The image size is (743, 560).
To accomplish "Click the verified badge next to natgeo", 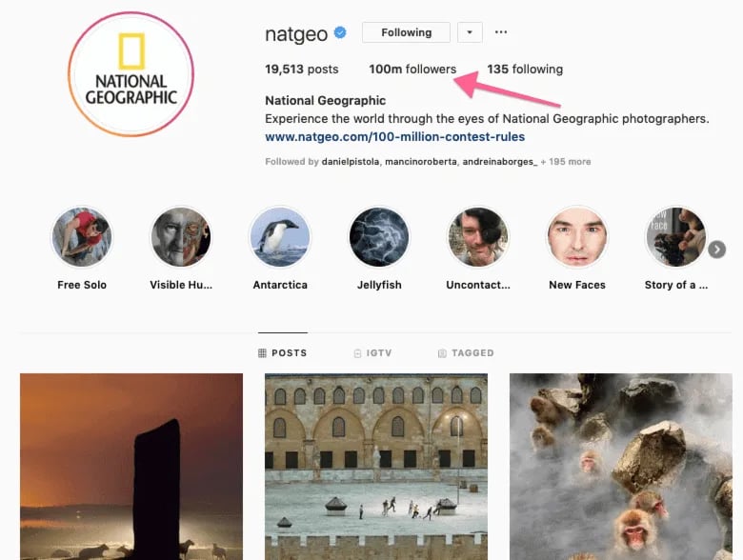I will 340,33.
